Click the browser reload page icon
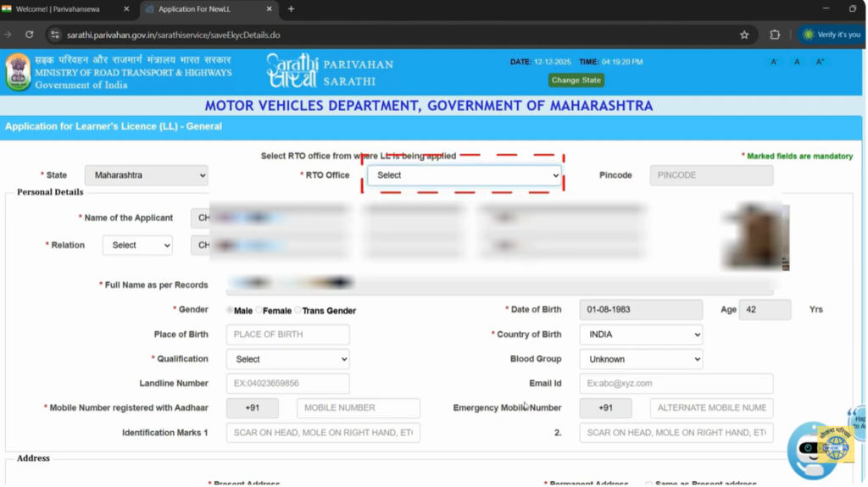This screenshot has height=487, width=868. 29,35
